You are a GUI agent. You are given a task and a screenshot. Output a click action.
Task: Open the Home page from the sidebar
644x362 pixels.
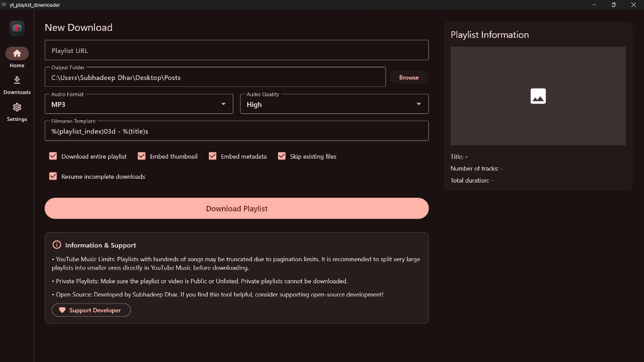pyautogui.click(x=17, y=57)
